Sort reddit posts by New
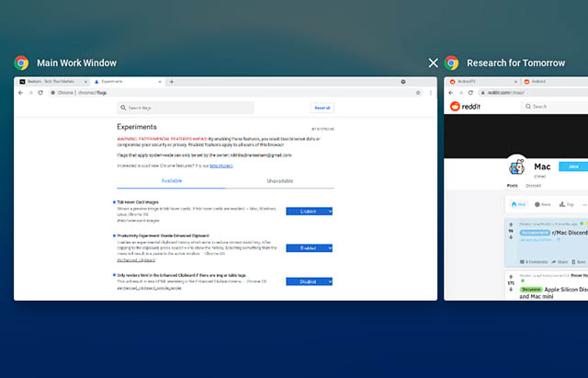The height and width of the screenshot is (378, 588). point(543,204)
